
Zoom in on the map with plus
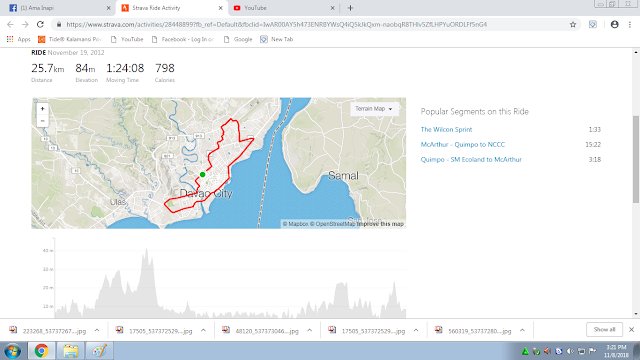point(42,109)
